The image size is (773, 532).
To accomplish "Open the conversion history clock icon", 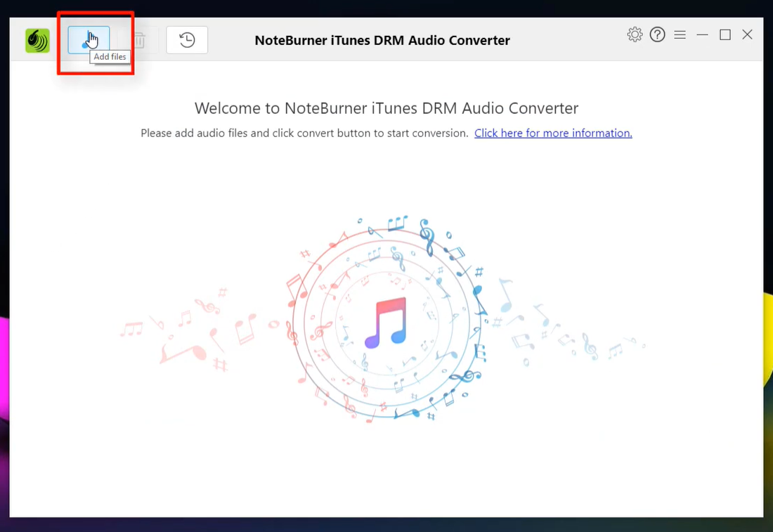I will point(187,40).
